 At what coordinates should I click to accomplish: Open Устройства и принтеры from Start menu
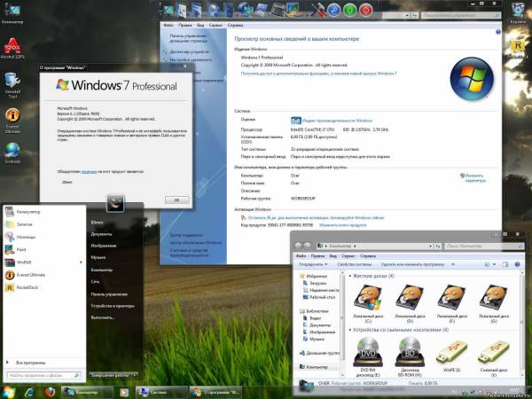[x=113, y=306]
